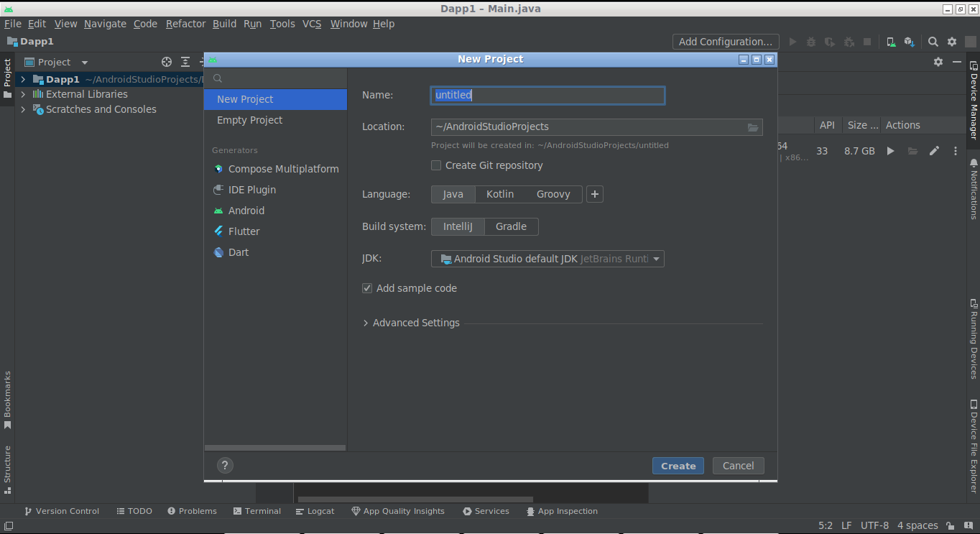The image size is (980, 534).
Task: Open Device Manager panel settings gear
Action: [x=938, y=62]
